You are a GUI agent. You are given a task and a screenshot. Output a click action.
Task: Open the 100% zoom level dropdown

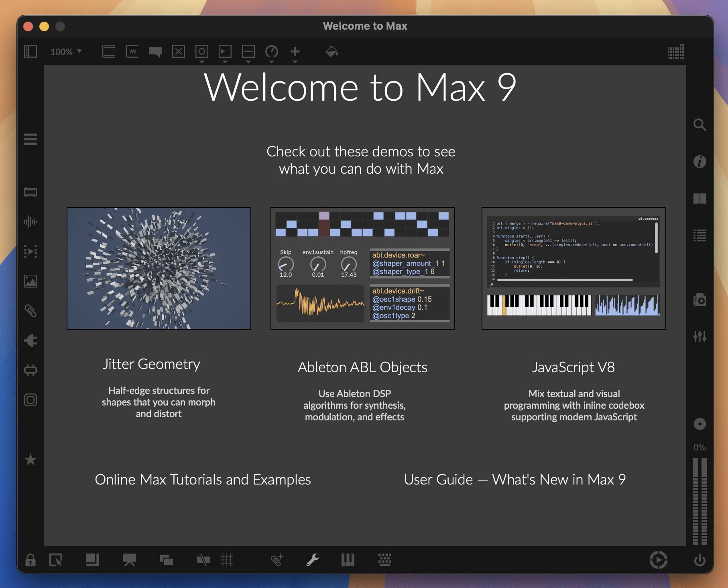tap(66, 51)
